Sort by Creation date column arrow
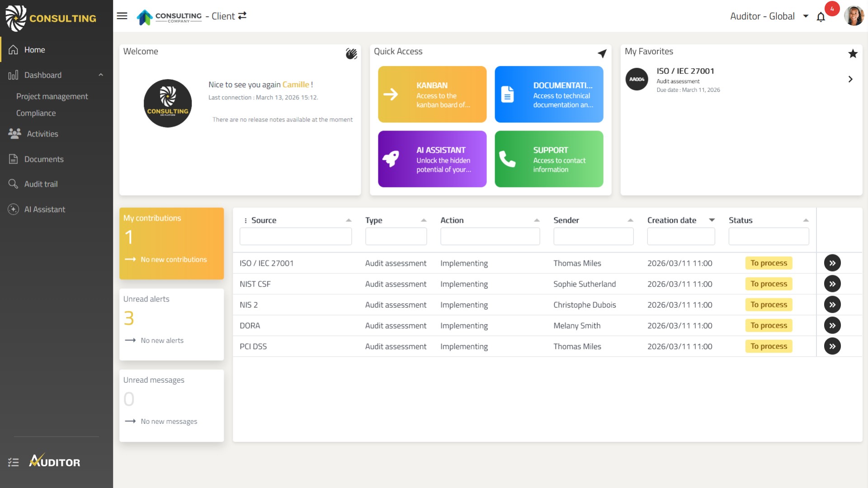Viewport: 868px width, 488px height. (x=712, y=220)
